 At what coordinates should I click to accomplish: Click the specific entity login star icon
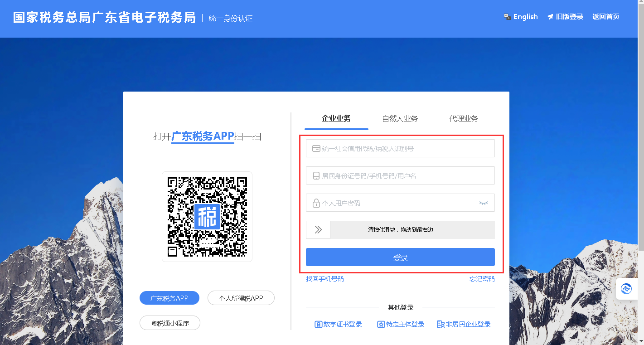click(381, 324)
